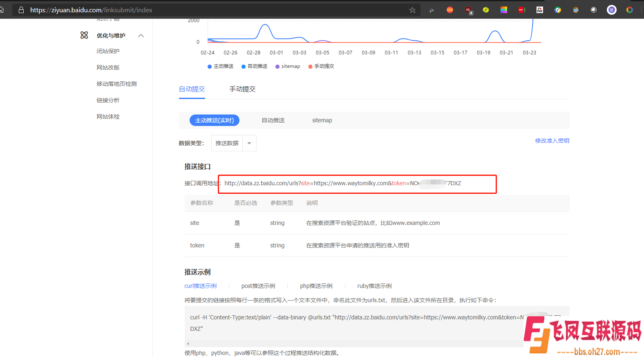The image size is (644, 357).
Task: Open the glasses face avatar extension icon
Action: [576, 10]
